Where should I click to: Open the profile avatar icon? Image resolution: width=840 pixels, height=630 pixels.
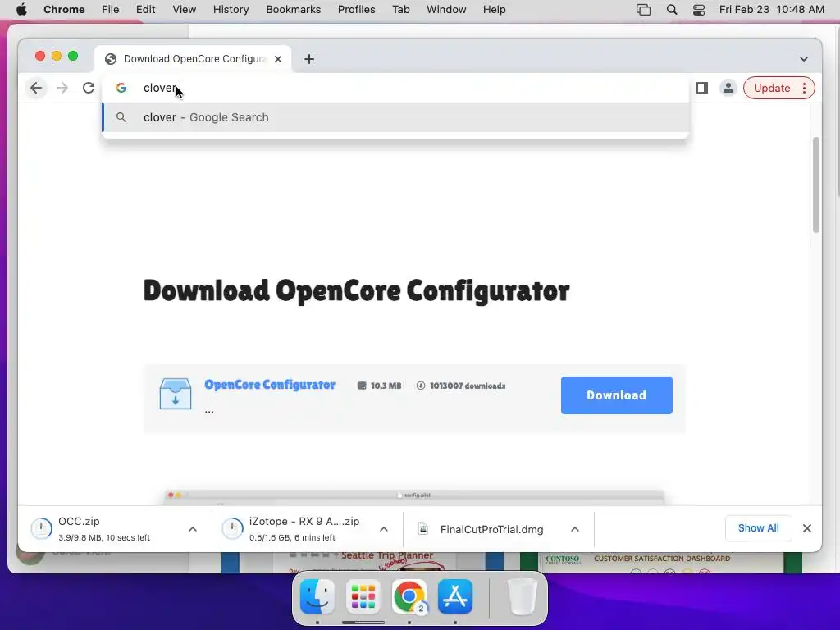pyautogui.click(x=728, y=88)
